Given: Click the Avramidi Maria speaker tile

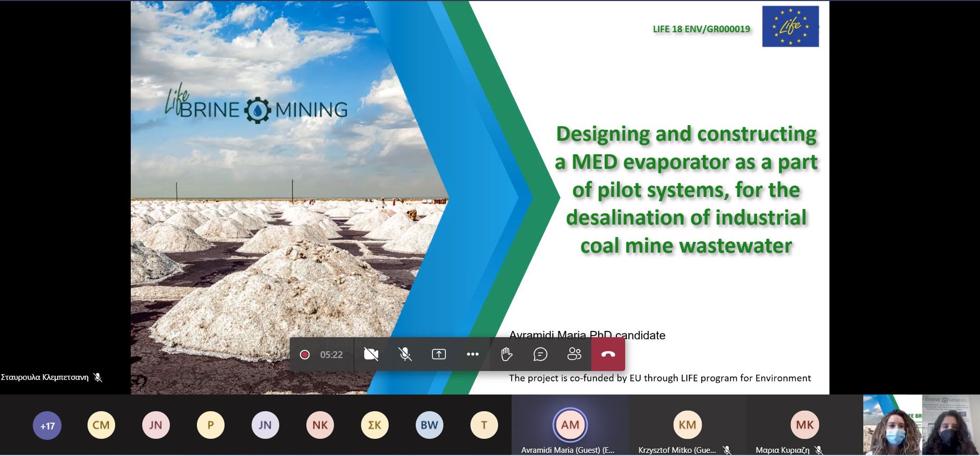Looking at the screenshot, I should 570,425.
